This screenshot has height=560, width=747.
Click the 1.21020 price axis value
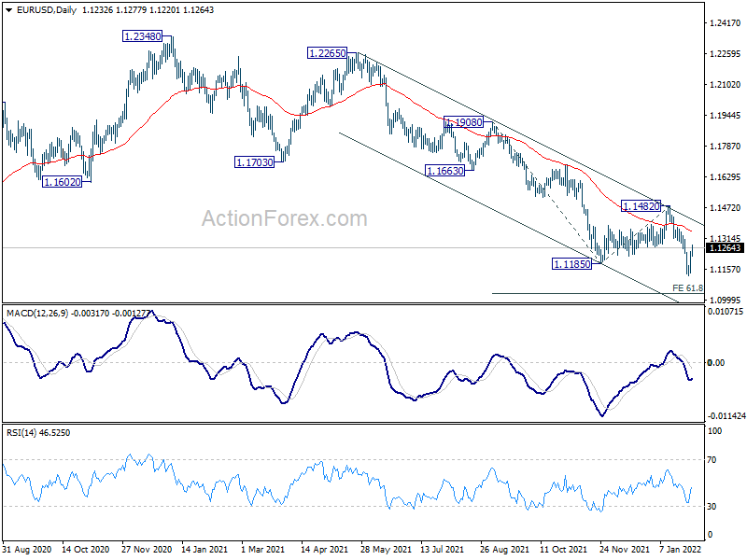(x=726, y=85)
